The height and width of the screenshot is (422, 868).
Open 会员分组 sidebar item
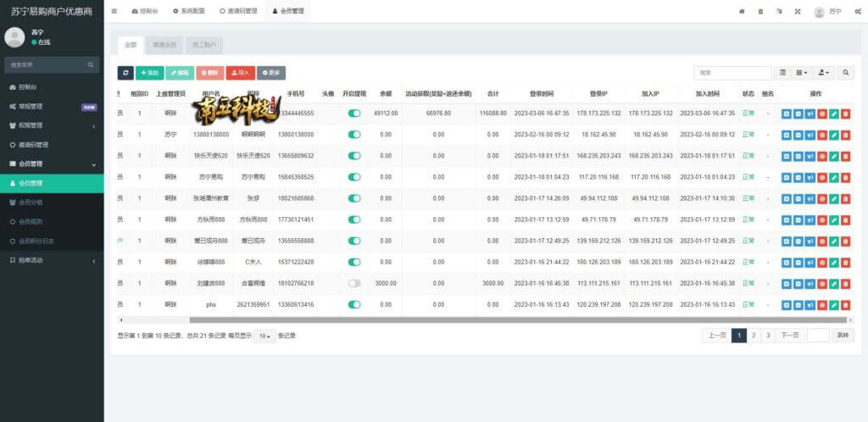(52, 203)
